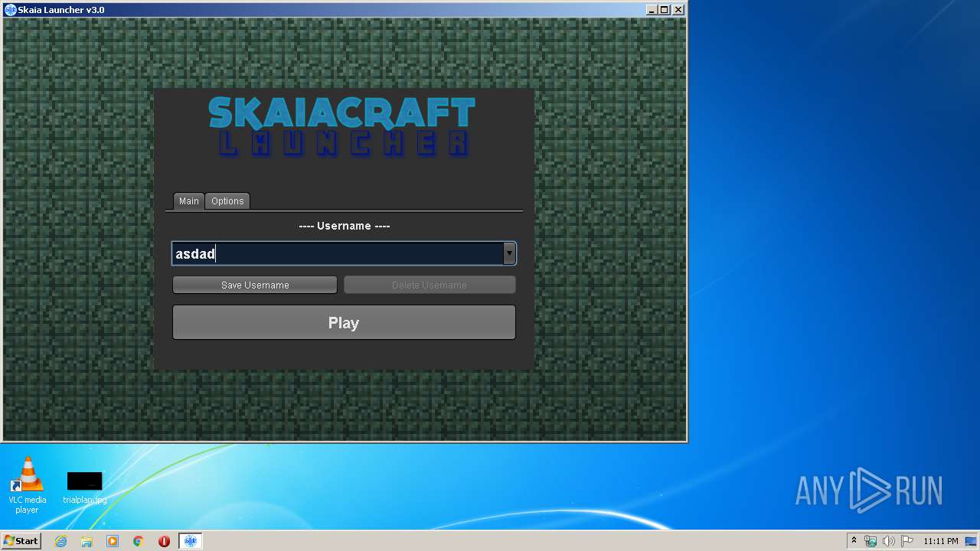The width and height of the screenshot is (980, 551).
Task: Close the Skaia Launcher window
Action: (678, 10)
